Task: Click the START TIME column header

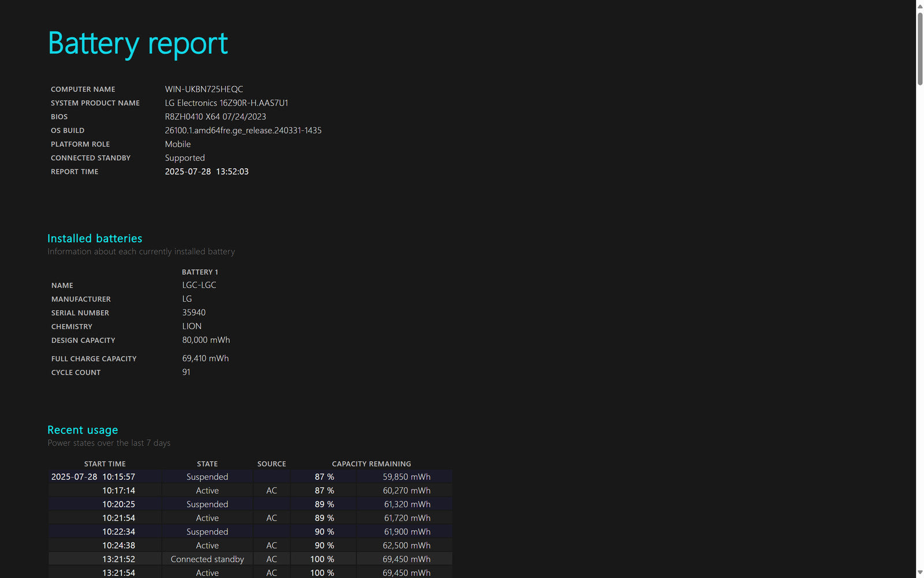Action: pos(105,464)
